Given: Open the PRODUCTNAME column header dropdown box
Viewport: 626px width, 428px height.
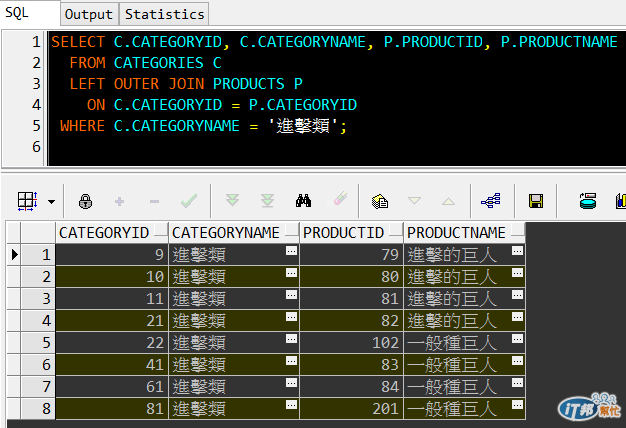Looking at the screenshot, I should (x=517, y=230).
